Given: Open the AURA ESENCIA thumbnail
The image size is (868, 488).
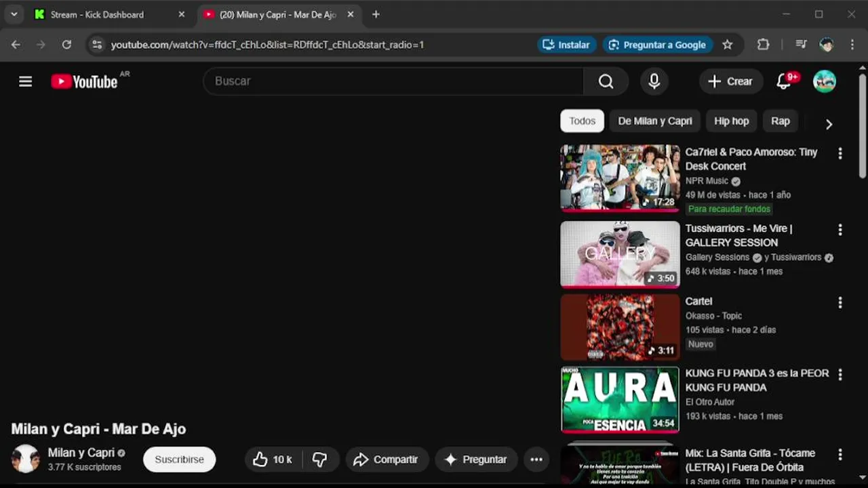Looking at the screenshot, I should pos(620,399).
